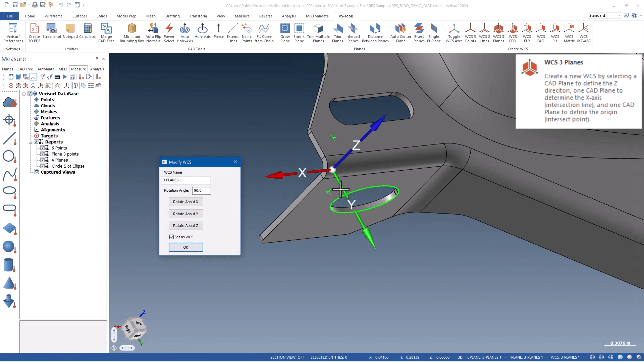The width and height of the screenshot is (644, 362).
Task: Choose Bisect Planes tool
Action: (x=419, y=33)
